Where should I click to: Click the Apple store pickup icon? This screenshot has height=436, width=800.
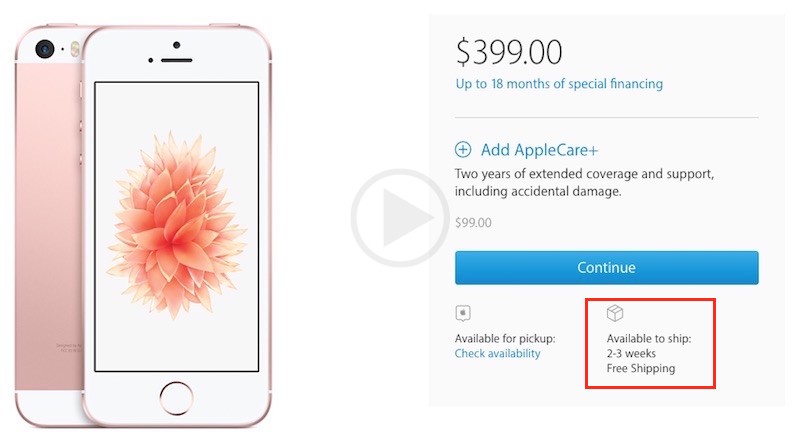pyautogui.click(x=463, y=313)
